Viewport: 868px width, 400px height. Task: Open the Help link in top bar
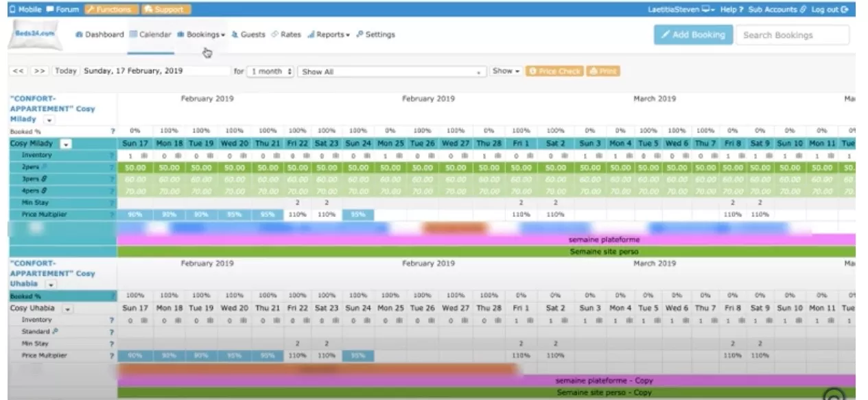[732, 10]
